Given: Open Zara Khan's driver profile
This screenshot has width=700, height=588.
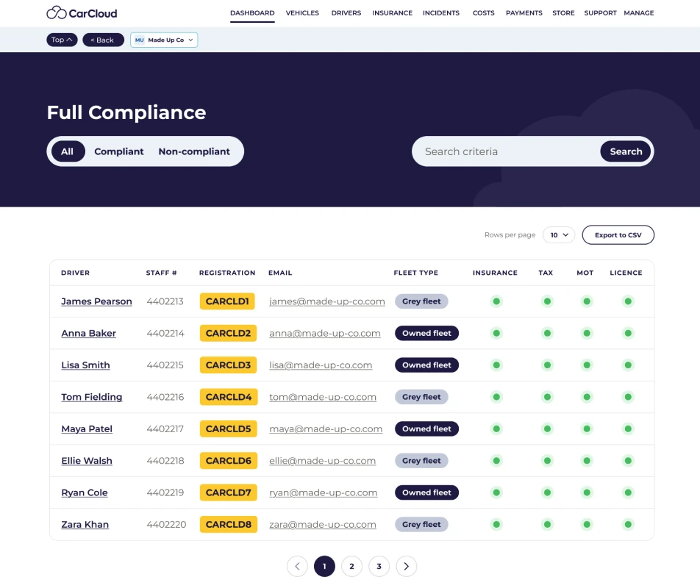Looking at the screenshot, I should point(85,524).
